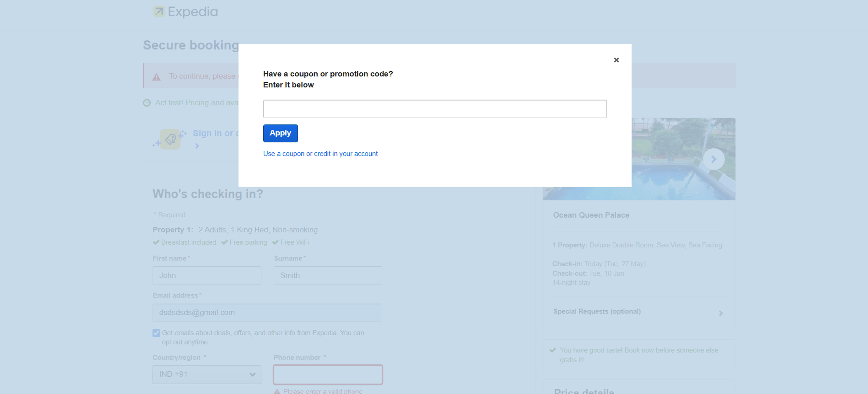Apply the promotion code
Image resolution: width=868 pixels, height=394 pixels.
click(280, 133)
